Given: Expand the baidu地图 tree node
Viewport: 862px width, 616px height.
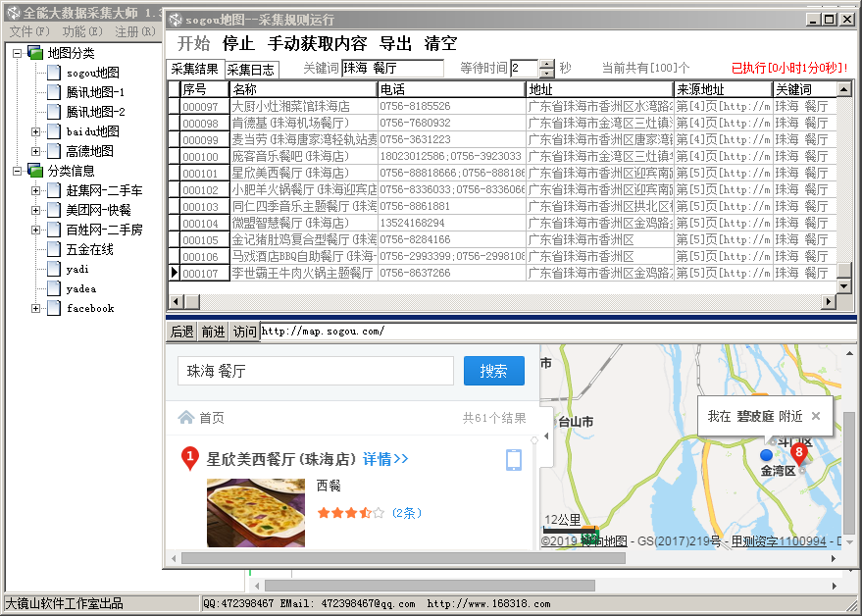Looking at the screenshot, I should point(35,132).
